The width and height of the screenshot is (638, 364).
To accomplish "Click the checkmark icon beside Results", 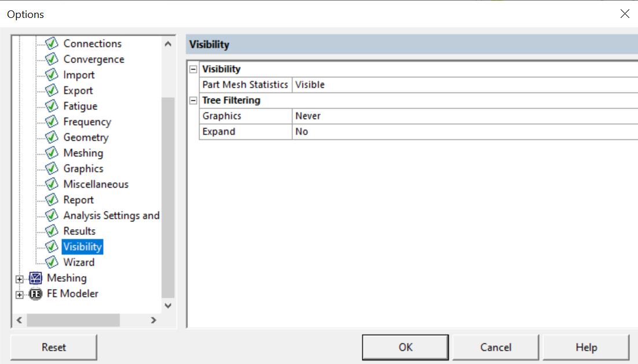I will click(x=52, y=231).
